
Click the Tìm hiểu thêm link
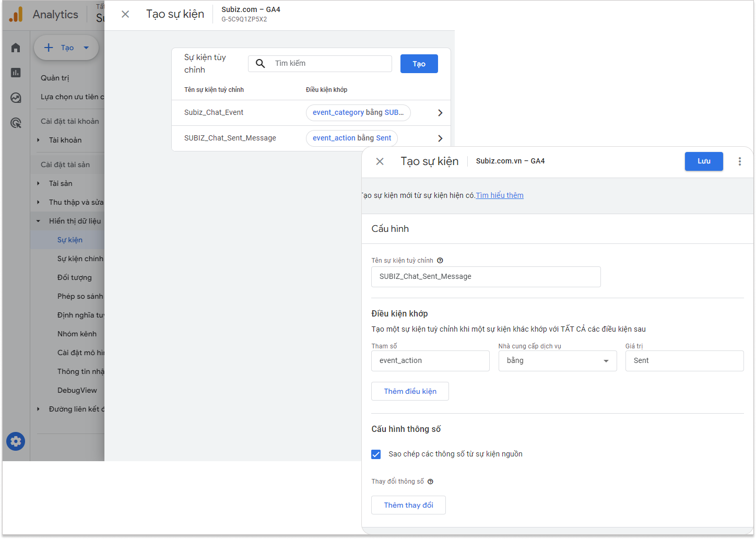tap(499, 195)
